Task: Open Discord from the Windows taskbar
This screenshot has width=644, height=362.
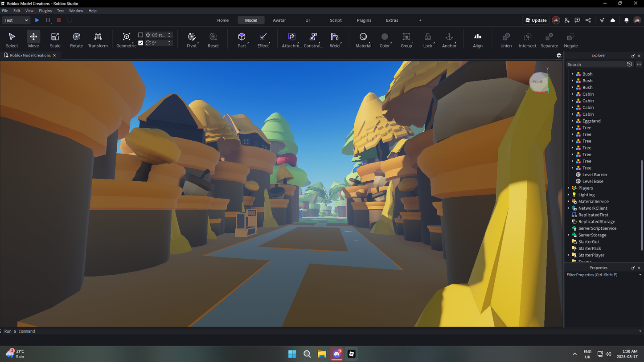Action: click(x=336, y=354)
